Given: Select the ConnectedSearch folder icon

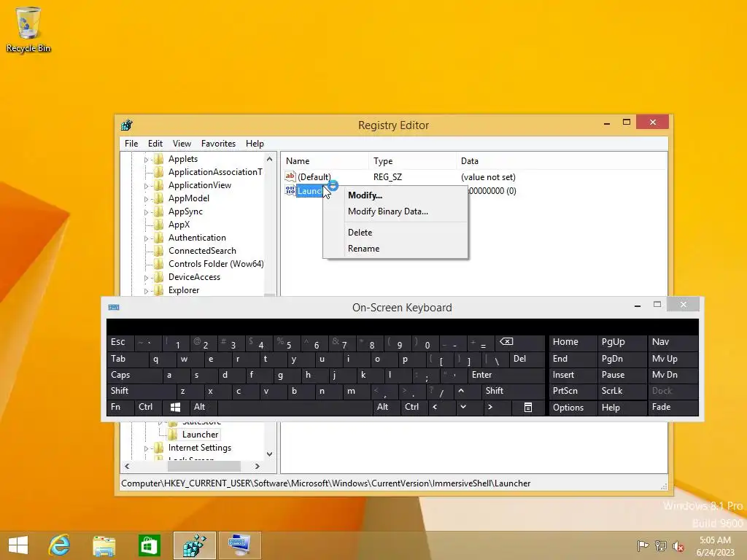Looking at the screenshot, I should pyautogui.click(x=159, y=251).
